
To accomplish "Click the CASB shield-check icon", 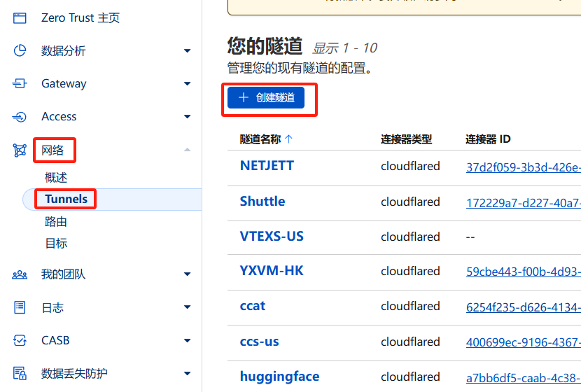I will coord(20,340).
